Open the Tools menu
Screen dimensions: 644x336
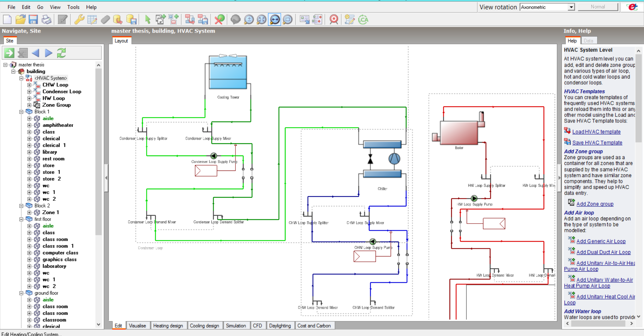[73, 7]
